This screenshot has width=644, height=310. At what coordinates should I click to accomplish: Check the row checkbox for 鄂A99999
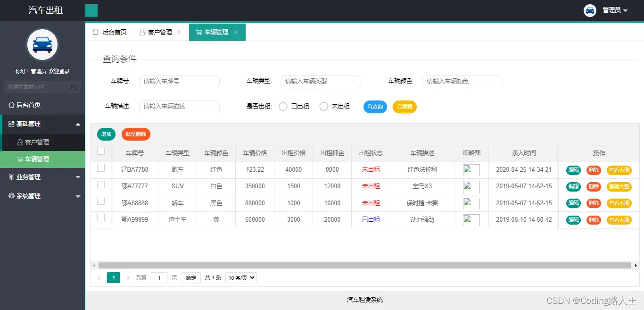(x=101, y=218)
